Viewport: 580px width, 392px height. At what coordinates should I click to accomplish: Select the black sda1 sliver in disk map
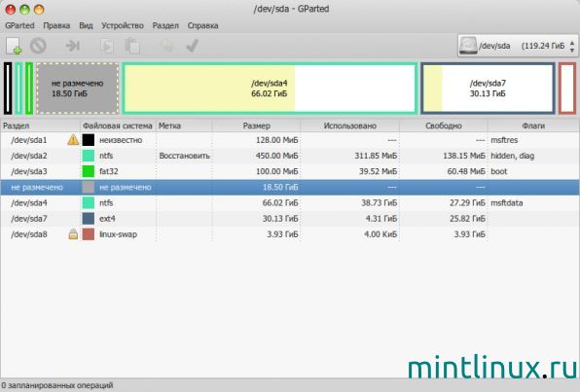coord(8,89)
